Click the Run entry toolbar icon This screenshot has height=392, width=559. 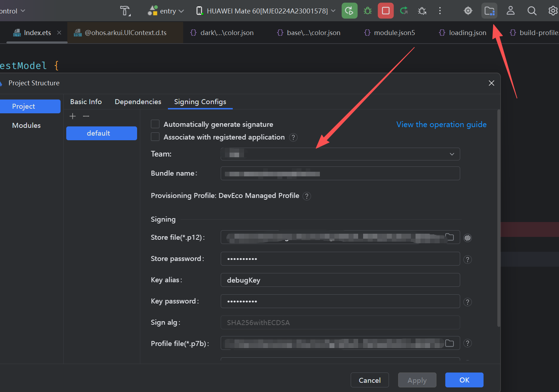[349, 11]
